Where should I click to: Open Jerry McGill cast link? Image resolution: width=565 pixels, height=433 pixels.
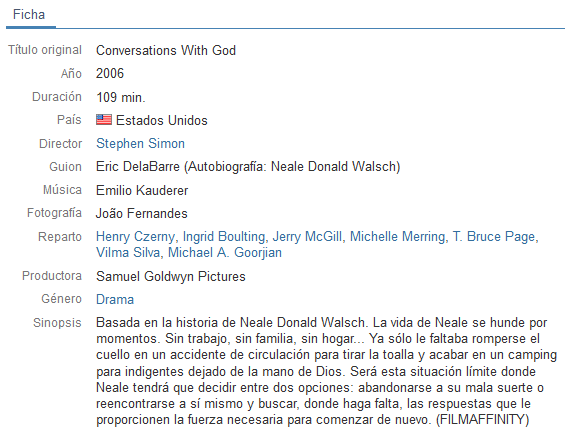[307, 237]
